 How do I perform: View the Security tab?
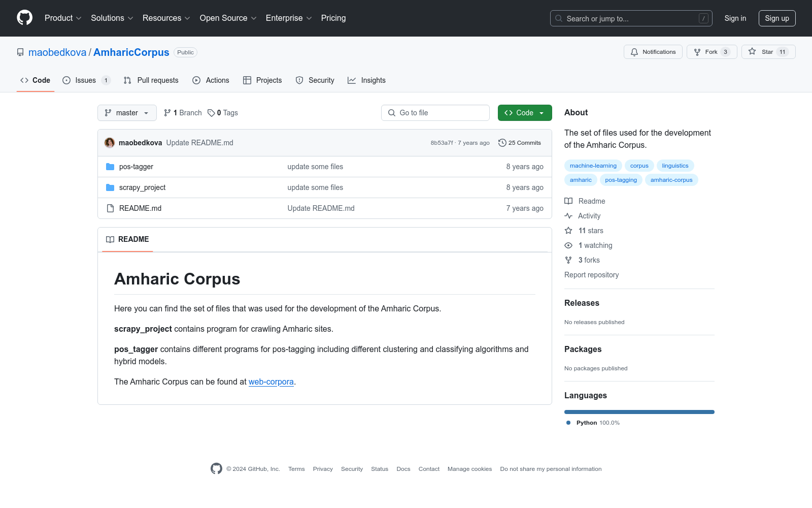[315, 80]
